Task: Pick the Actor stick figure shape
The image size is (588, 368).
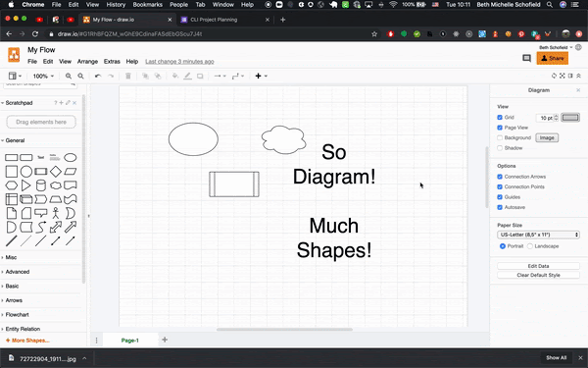Action: [x=56, y=213]
